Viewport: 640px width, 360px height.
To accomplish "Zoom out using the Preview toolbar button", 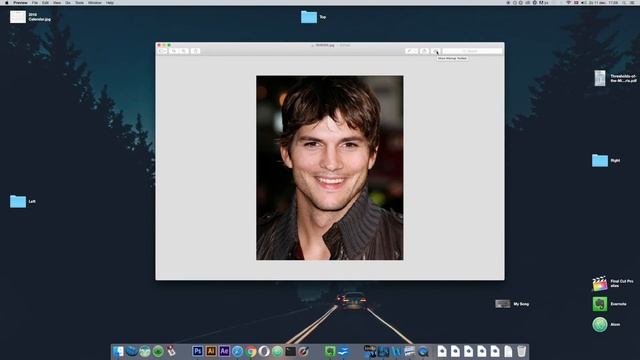I will click(174, 51).
